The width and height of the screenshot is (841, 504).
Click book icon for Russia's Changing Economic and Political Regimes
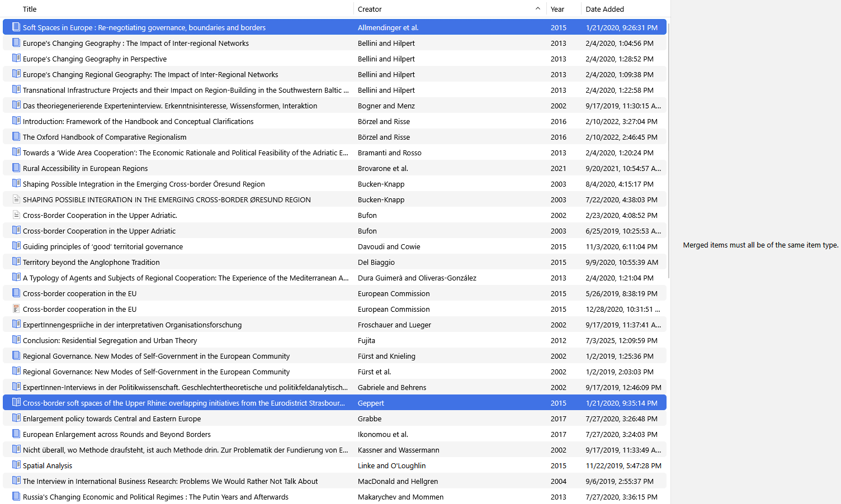(16, 496)
